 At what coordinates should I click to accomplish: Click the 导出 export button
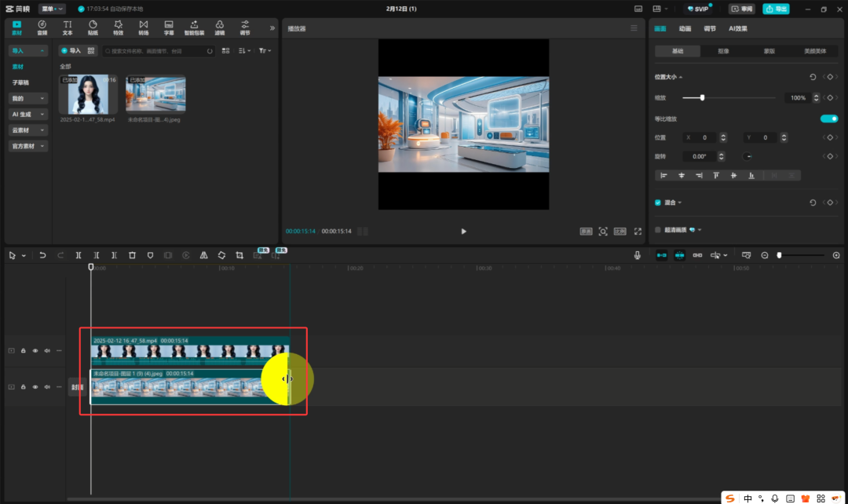coord(776,9)
